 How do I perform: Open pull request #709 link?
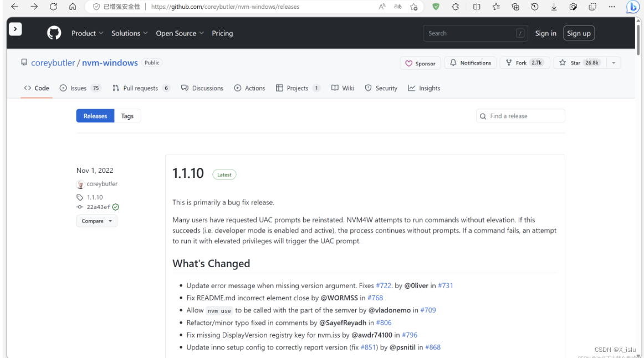click(x=428, y=310)
